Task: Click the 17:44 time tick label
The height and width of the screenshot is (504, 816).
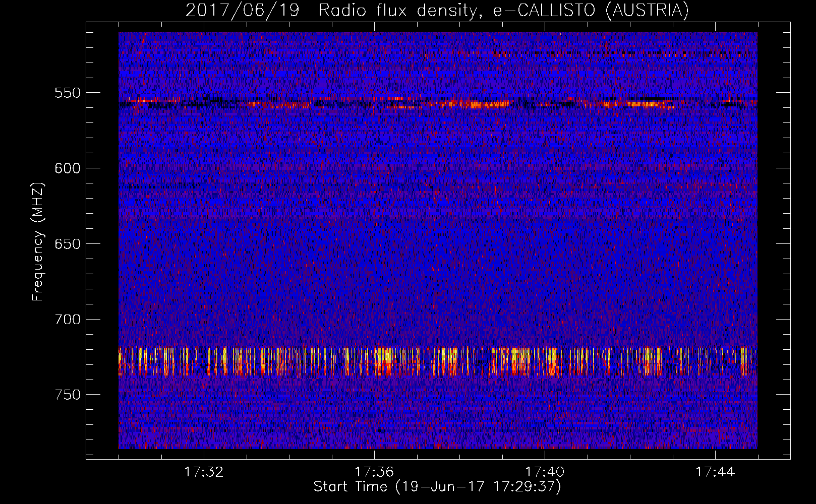Action: [x=715, y=472]
